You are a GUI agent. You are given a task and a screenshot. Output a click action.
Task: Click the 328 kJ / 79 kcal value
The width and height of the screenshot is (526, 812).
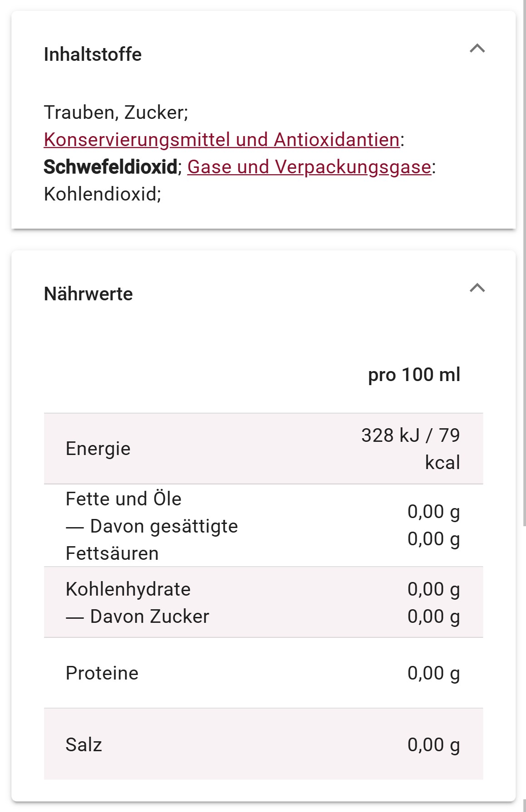[411, 449]
